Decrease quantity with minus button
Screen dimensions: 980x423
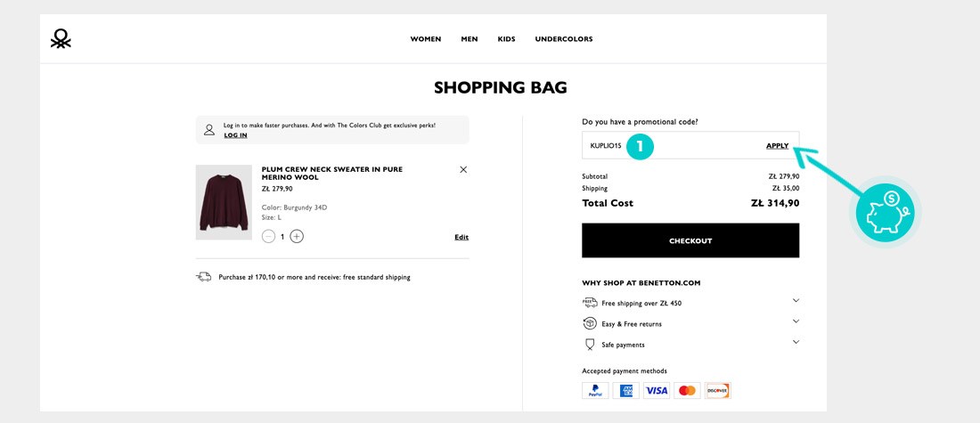click(268, 236)
